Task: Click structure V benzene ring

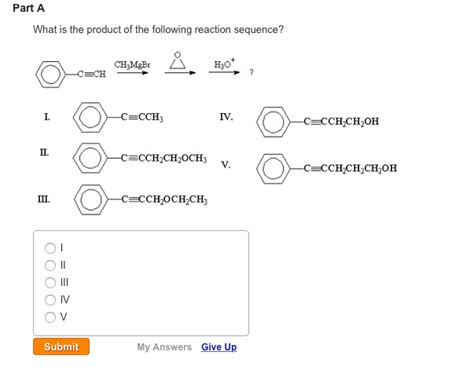Action: click(273, 169)
